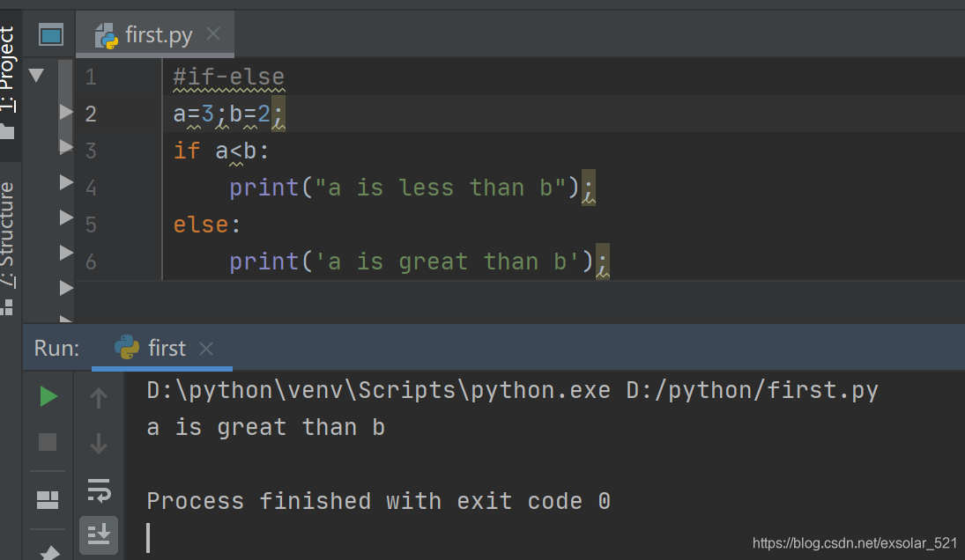
Task: Pin the Run tab with pin icon
Action: 49,553
